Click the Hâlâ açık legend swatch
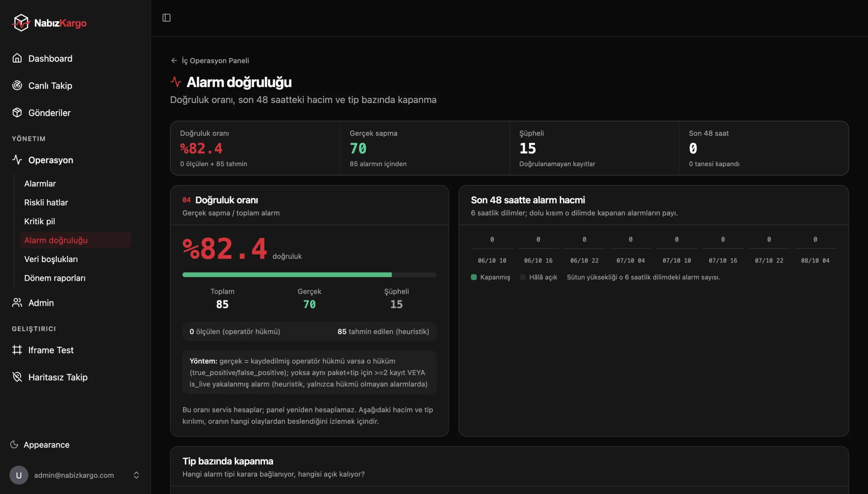Image resolution: width=868 pixels, height=494 pixels. click(x=523, y=277)
